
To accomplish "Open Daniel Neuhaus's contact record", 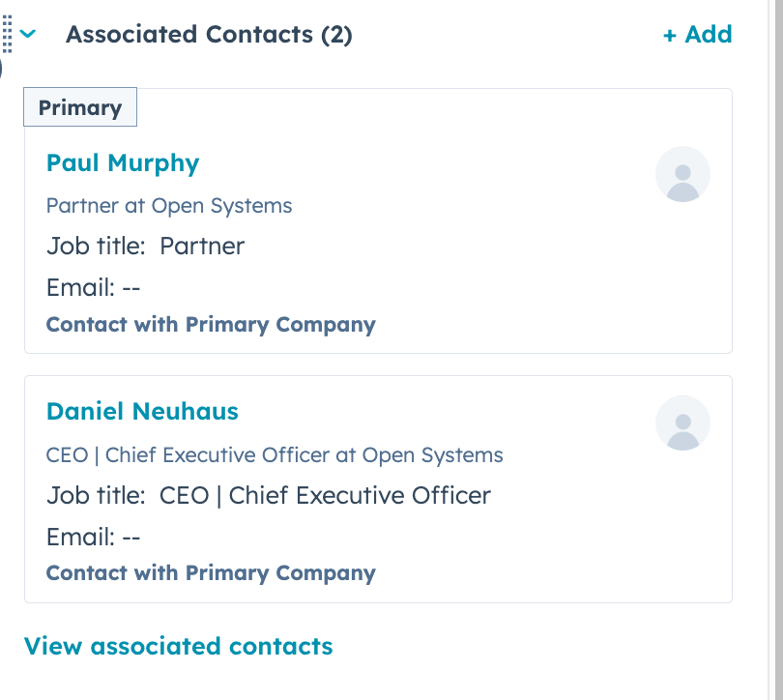I will click(142, 412).
